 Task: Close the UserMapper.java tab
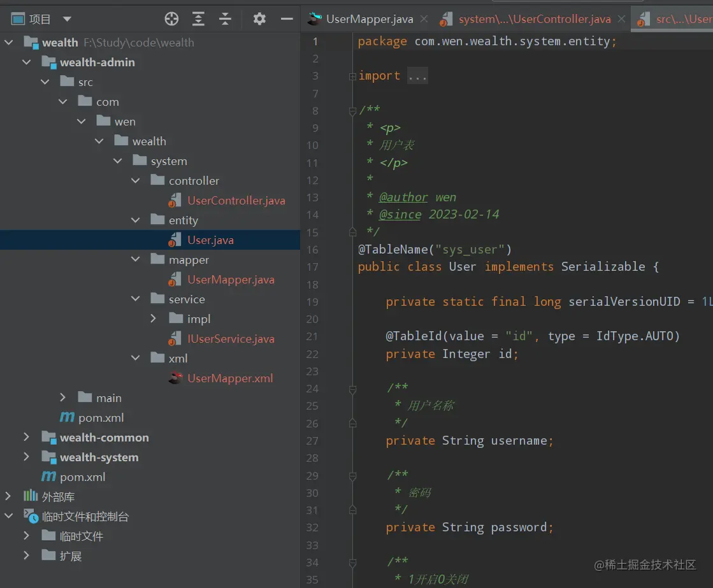click(x=424, y=19)
